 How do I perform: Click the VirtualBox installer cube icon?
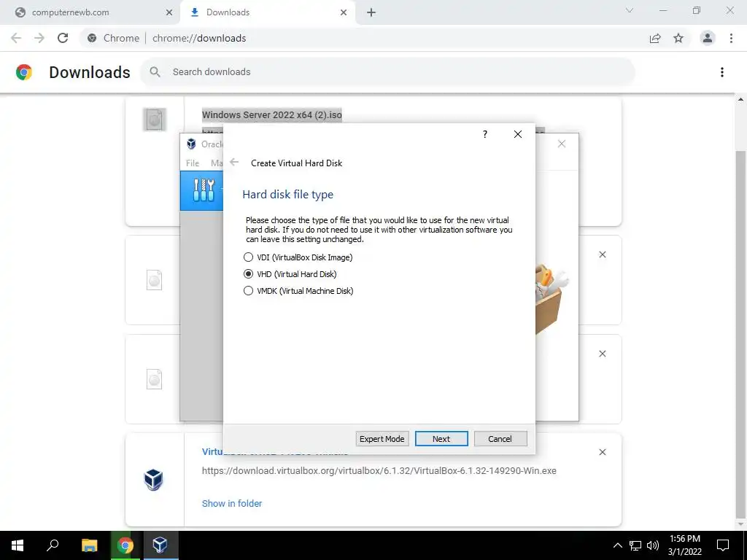pyautogui.click(x=153, y=480)
